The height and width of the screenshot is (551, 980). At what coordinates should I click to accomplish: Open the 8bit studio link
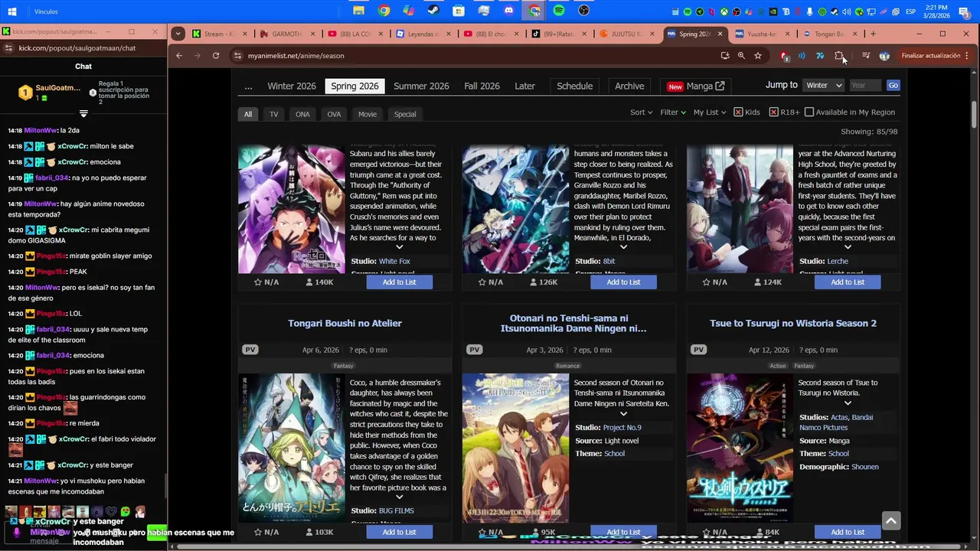609,262
